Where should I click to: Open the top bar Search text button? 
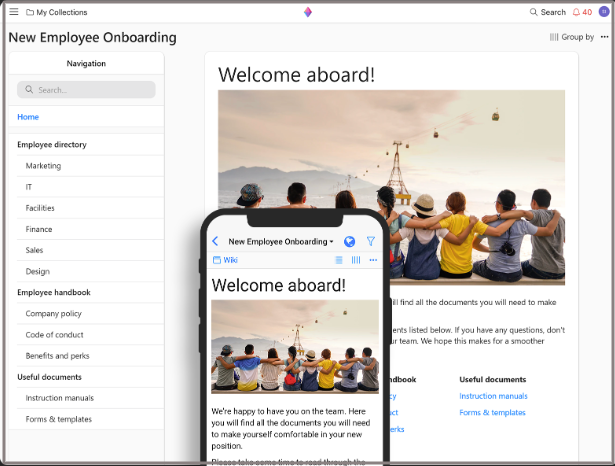553,12
